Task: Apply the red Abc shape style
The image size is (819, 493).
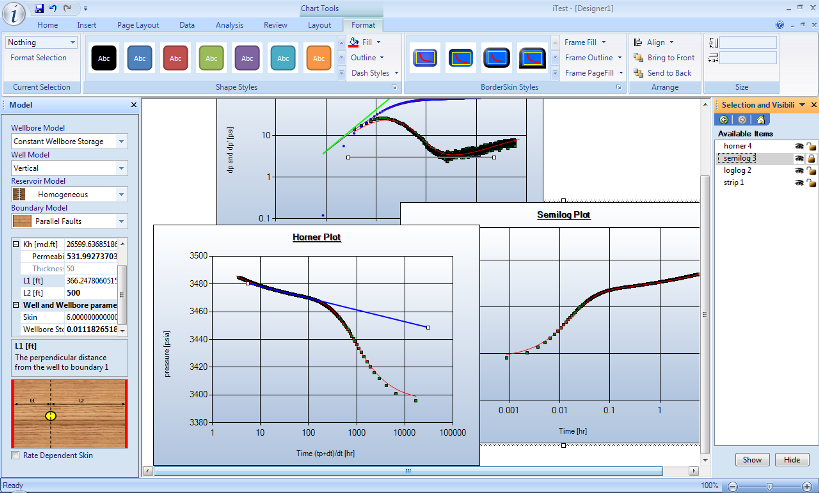Action: pos(176,58)
